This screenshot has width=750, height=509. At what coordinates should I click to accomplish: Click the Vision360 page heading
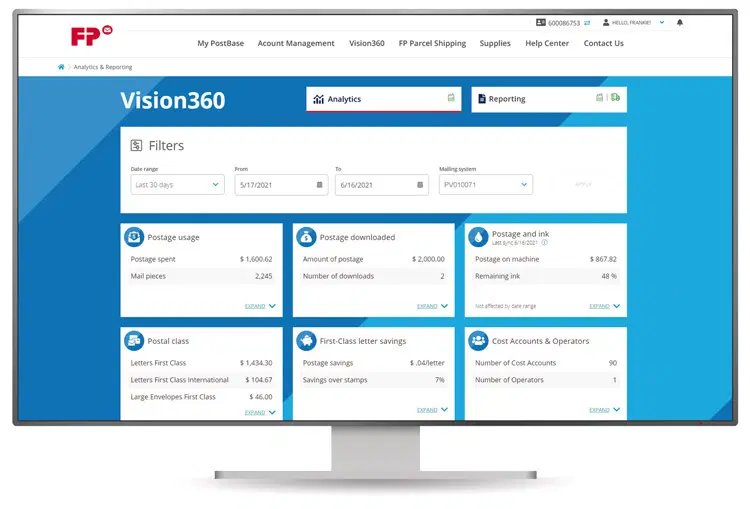[173, 100]
